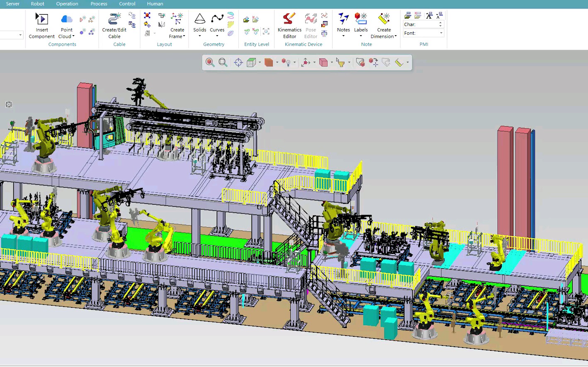
Task: Click the frame axes toggle icon
Action: pyautogui.click(x=306, y=63)
